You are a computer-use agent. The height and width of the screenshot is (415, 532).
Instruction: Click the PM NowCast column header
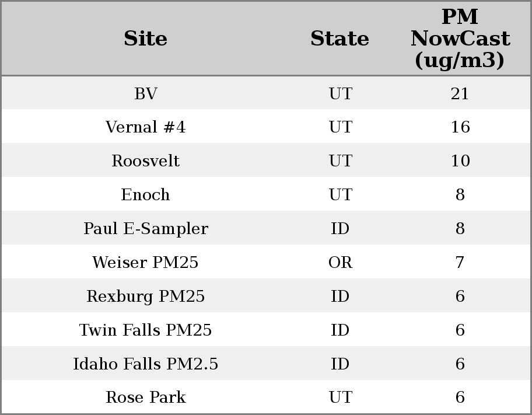[460, 39]
